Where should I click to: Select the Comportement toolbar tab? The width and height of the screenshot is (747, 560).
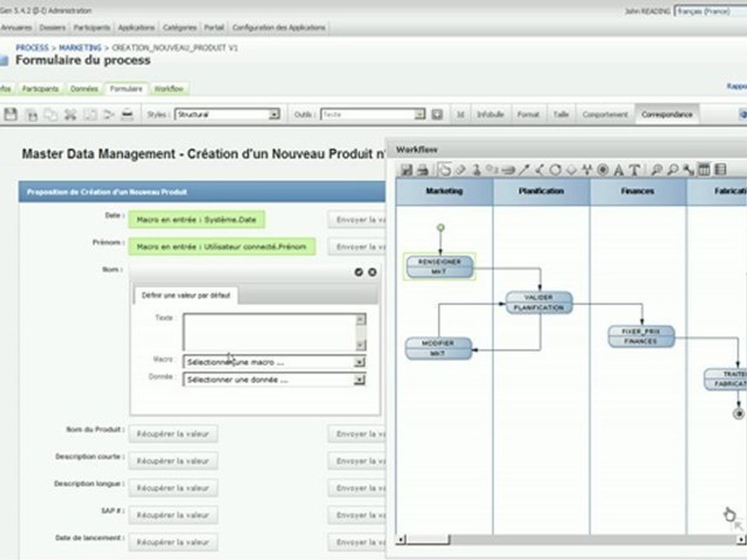tap(605, 114)
